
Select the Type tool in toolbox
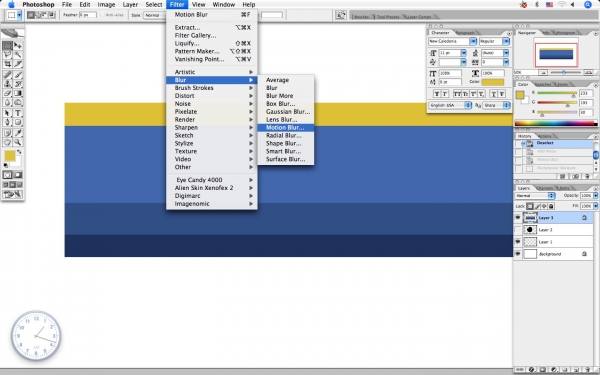18,113
